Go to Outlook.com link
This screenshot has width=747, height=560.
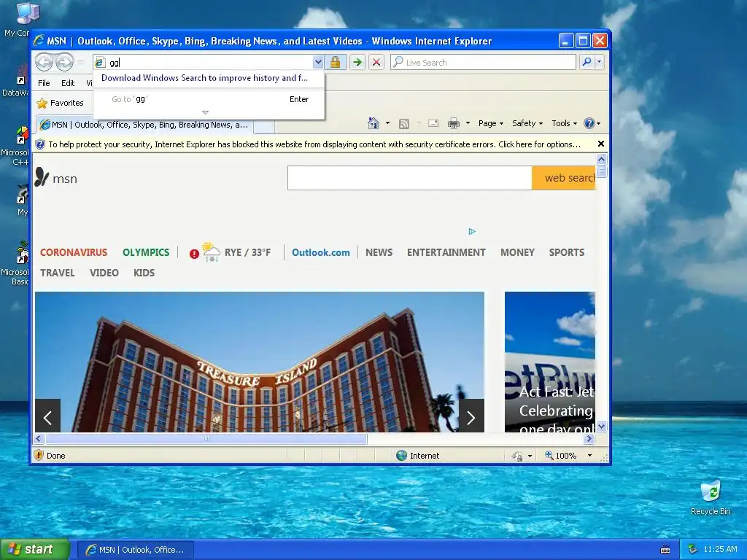(x=321, y=252)
